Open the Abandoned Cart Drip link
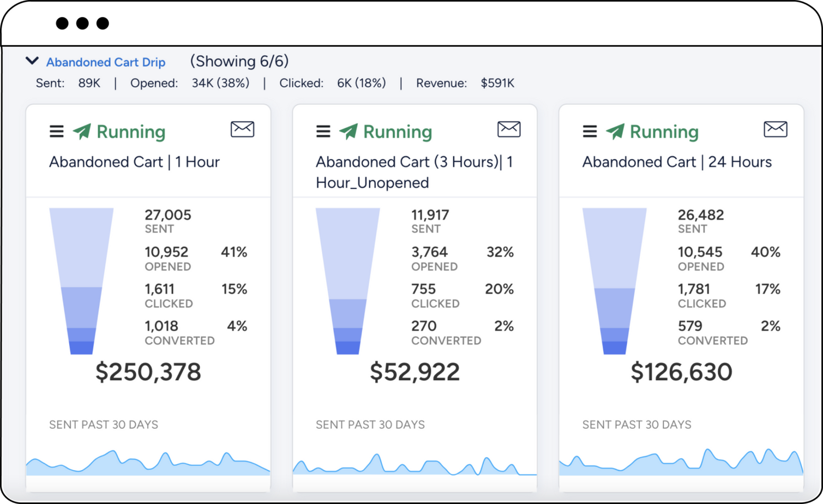Screen dimensions: 823x504 [x=105, y=63]
